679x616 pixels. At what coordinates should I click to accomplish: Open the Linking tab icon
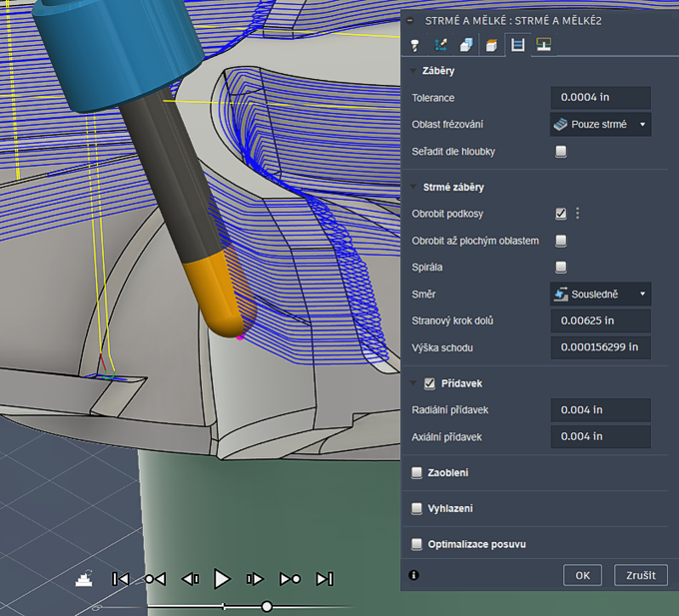tap(543, 45)
